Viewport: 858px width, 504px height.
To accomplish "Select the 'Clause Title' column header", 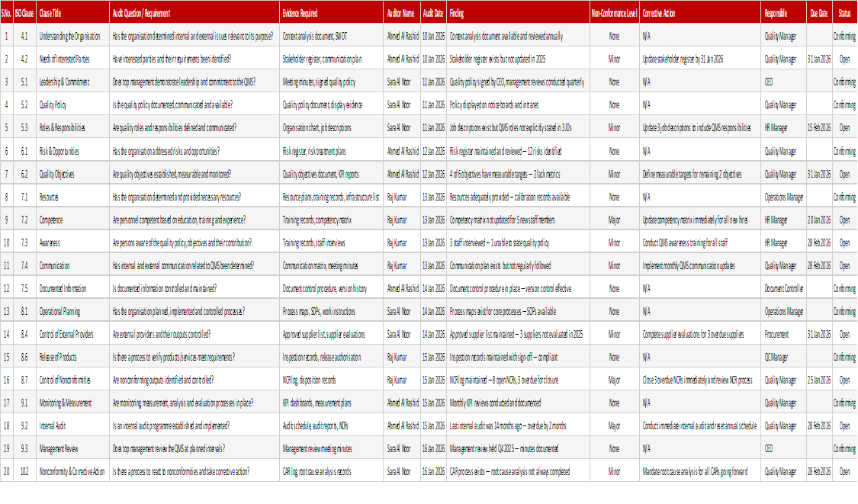I will [x=72, y=13].
